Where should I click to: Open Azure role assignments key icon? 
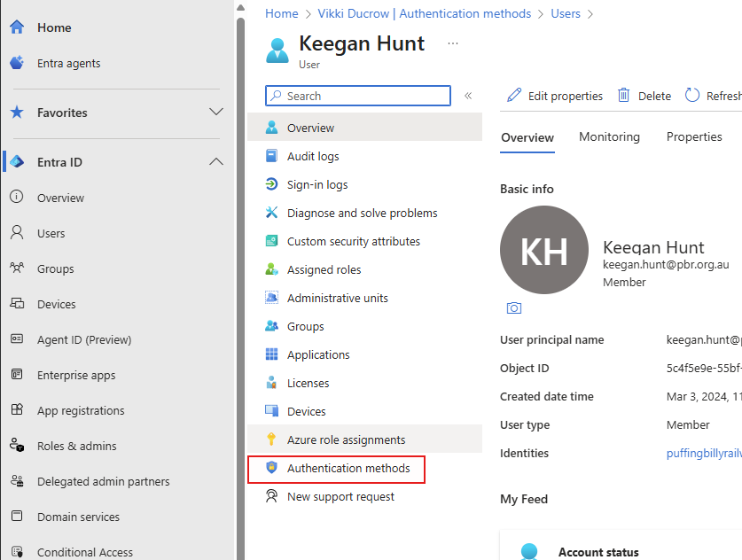[x=272, y=439]
